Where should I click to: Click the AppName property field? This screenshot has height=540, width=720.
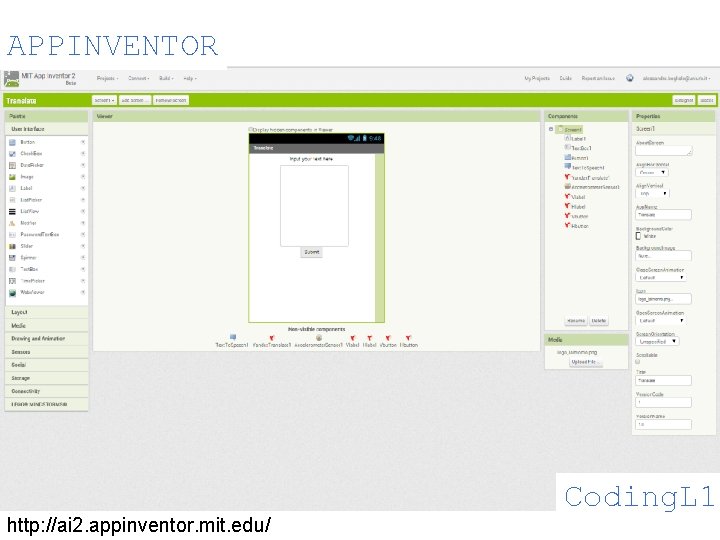pyautogui.click(x=664, y=214)
